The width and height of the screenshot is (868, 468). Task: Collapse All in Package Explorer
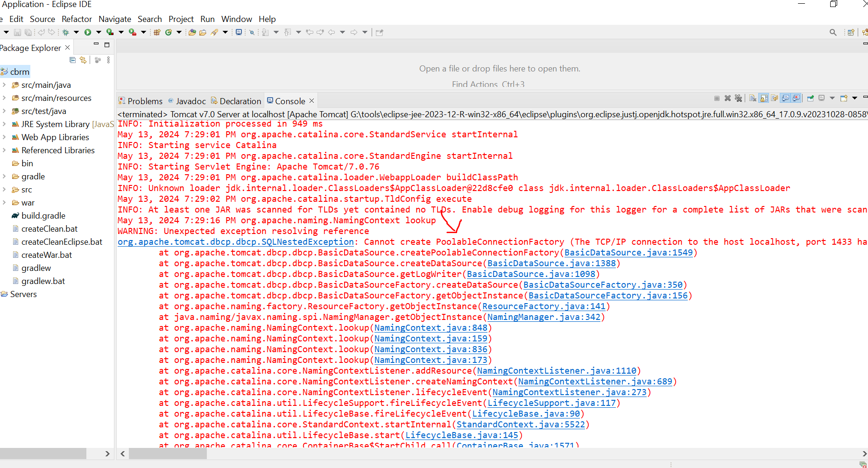click(72, 60)
